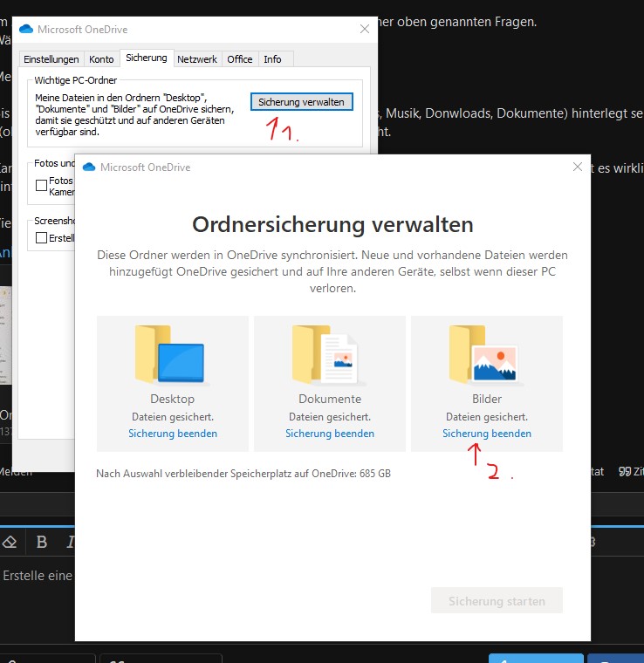Switch to the Konto tab
644x663 pixels.
pos(101,59)
